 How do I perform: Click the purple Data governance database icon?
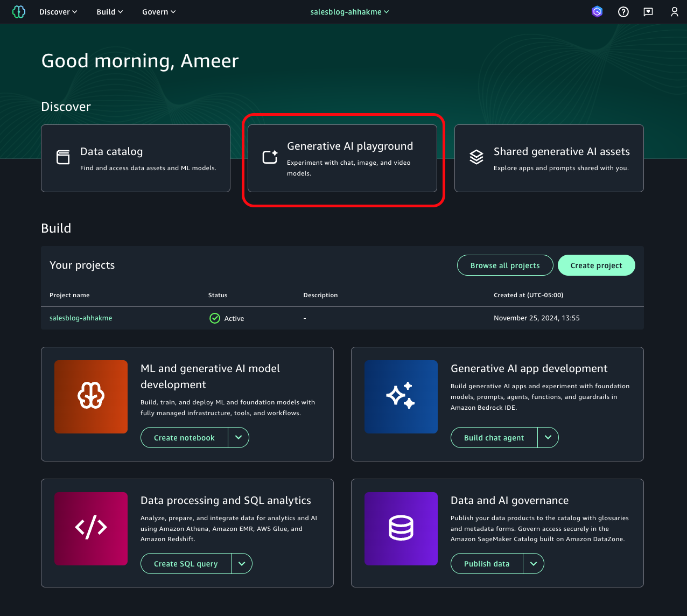coord(401,528)
